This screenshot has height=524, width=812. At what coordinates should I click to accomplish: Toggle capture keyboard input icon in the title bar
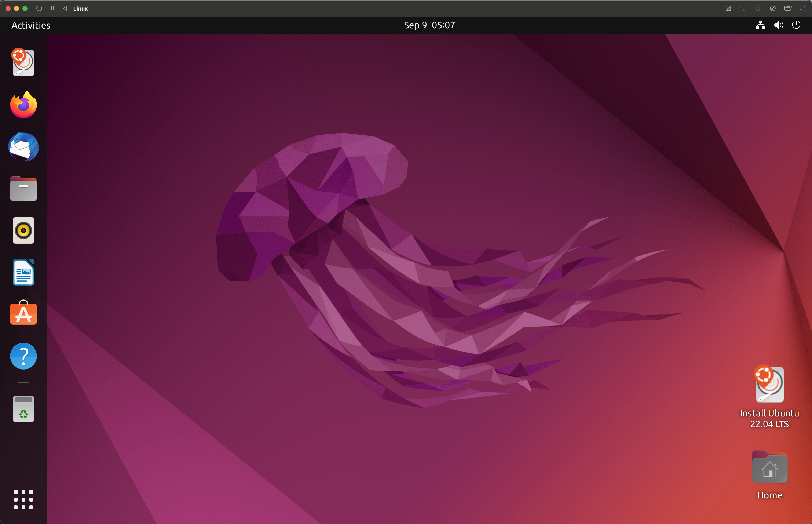(x=728, y=8)
